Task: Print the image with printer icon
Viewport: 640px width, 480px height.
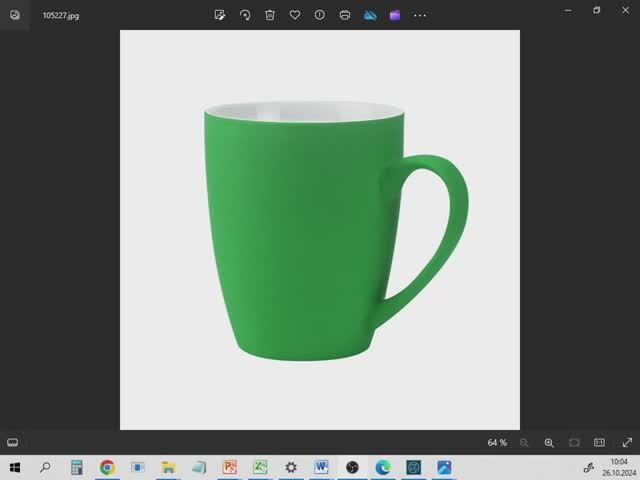Action: (x=345, y=15)
